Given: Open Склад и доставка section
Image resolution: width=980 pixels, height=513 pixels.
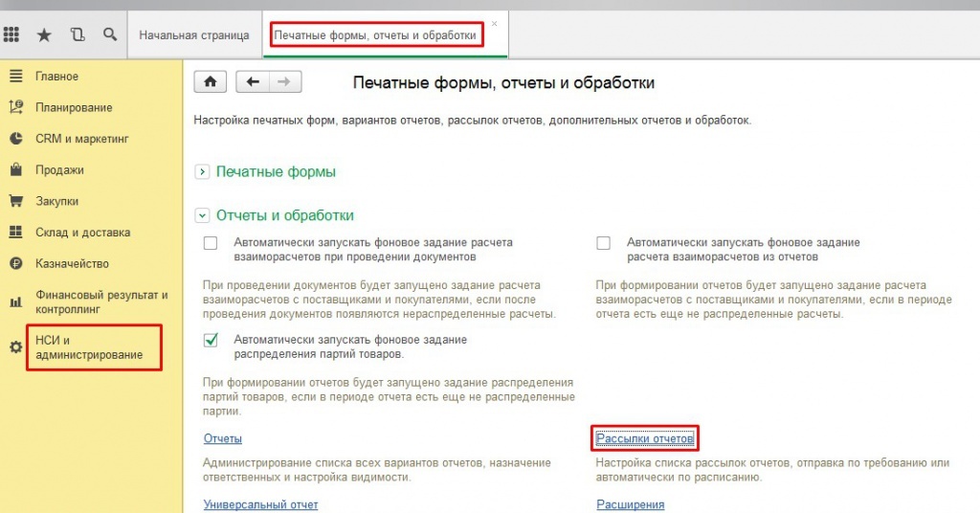Looking at the screenshot, I should click(82, 233).
